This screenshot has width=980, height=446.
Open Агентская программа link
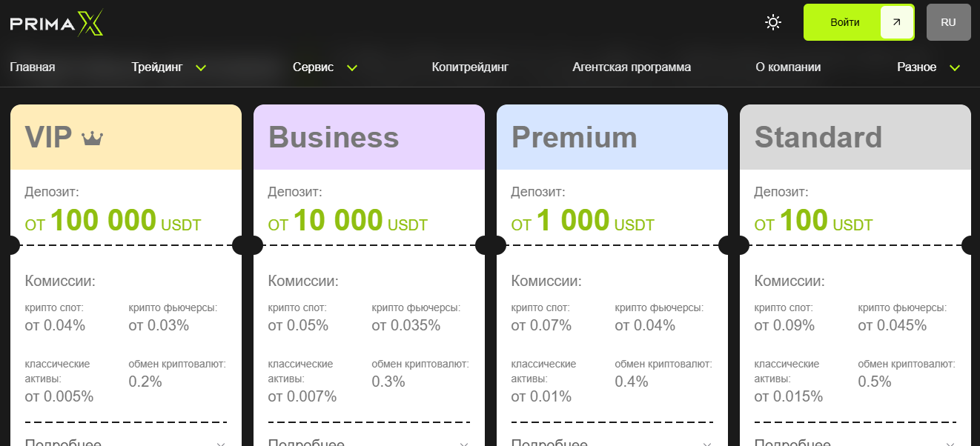point(632,67)
